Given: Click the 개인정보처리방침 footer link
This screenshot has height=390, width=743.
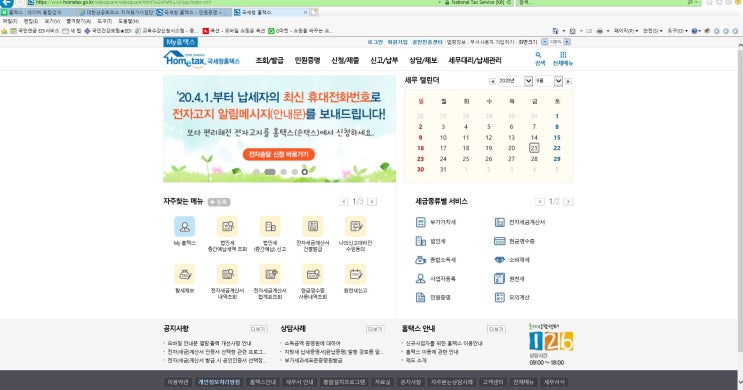Looking at the screenshot, I should [219, 382].
